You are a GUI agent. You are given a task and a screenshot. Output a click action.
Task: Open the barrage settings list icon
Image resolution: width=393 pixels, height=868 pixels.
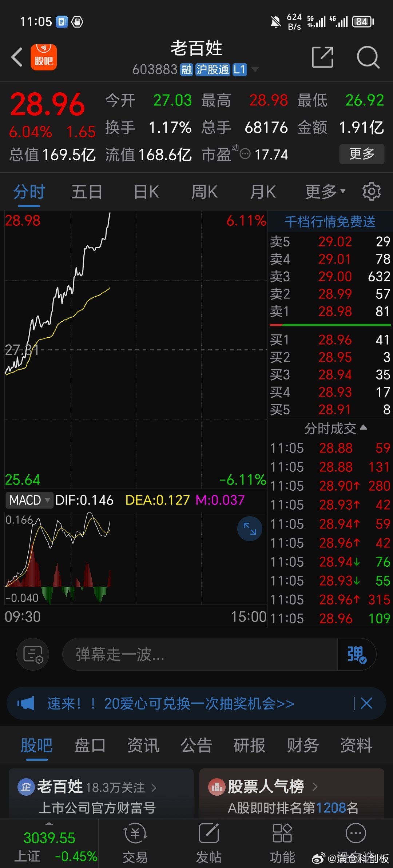click(33, 654)
